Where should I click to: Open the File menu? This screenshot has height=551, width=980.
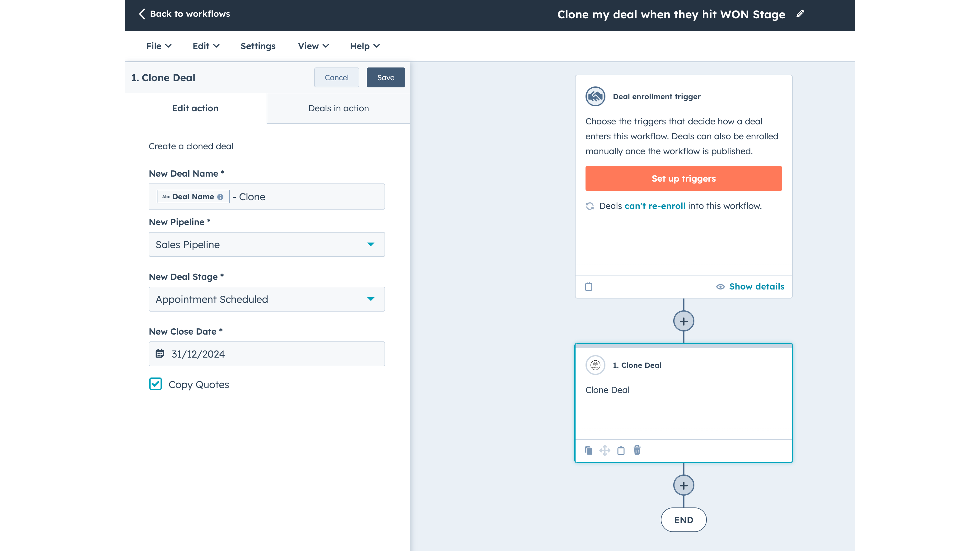(x=159, y=46)
